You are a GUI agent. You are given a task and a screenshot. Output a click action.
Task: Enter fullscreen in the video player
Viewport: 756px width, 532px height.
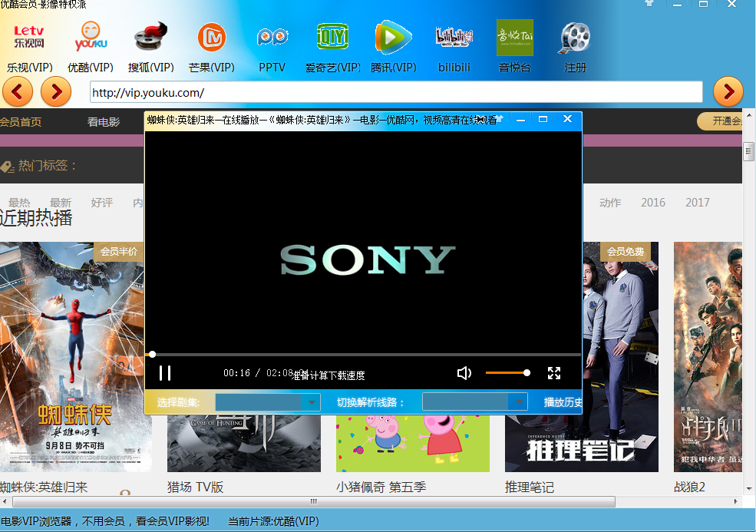[554, 373]
